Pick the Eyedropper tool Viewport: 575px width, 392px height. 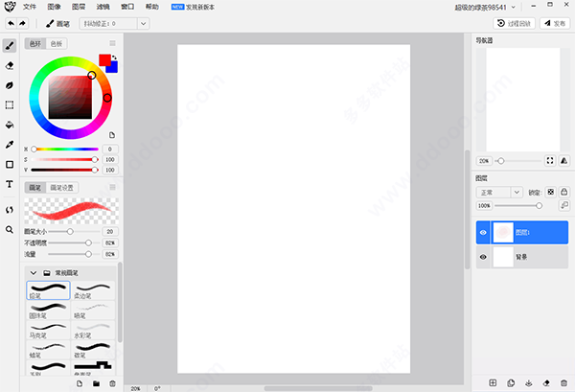click(10, 145)
